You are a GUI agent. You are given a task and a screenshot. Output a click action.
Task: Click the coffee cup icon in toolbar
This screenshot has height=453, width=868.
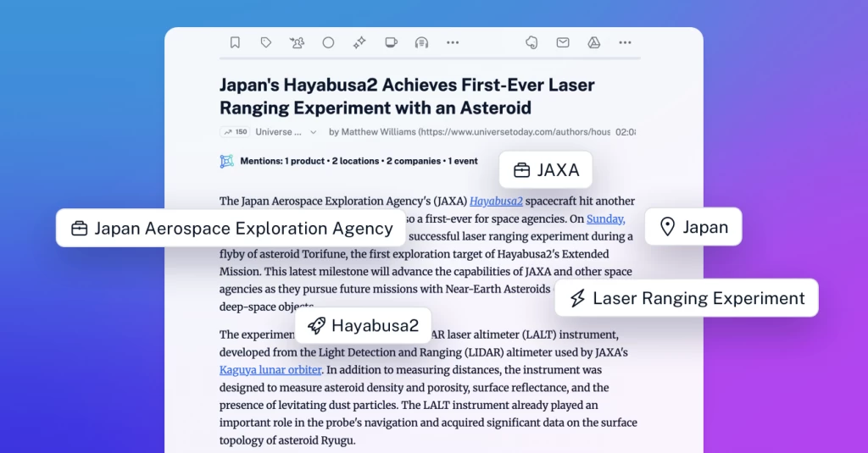tap(391, 42)
